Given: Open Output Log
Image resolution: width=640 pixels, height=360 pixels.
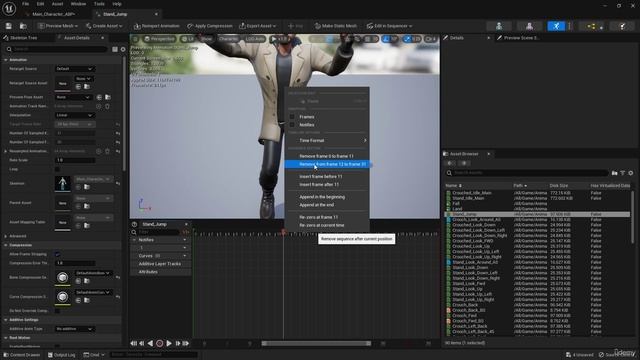Looking at the screenshot, I should [x=62, y=355].
